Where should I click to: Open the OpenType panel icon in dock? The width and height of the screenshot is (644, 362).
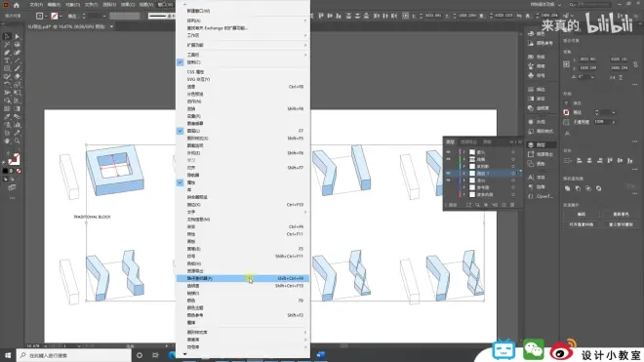(531, 196)
